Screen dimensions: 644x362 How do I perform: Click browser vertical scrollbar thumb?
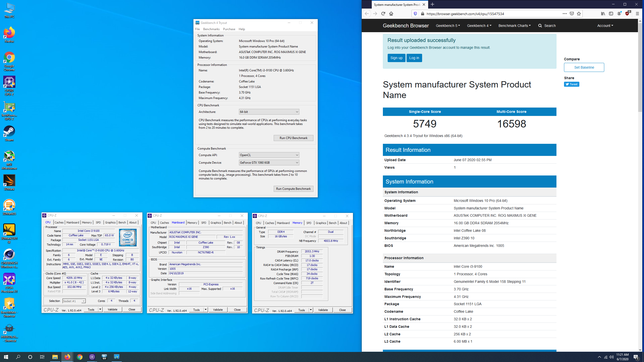[640, 67]
